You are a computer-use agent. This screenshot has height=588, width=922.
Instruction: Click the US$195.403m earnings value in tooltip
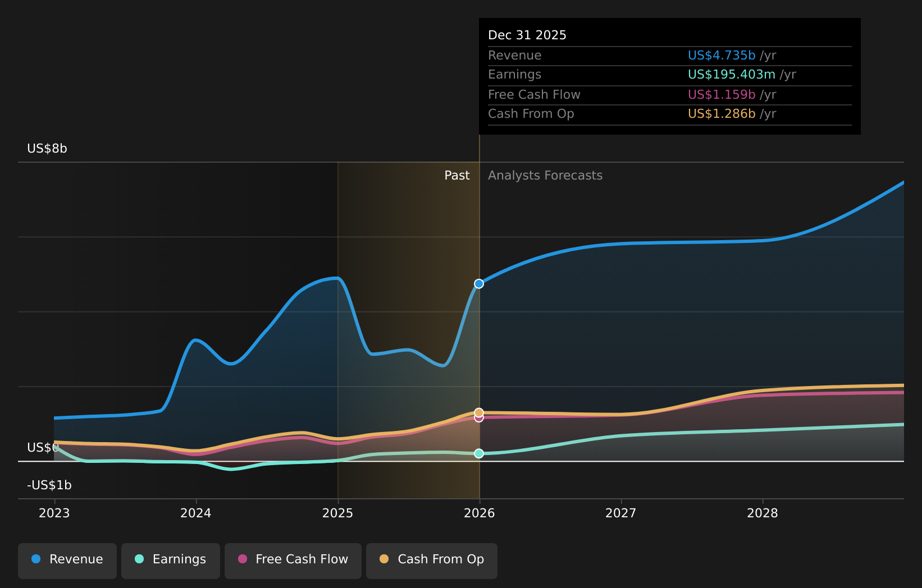[x=732, y=74]
